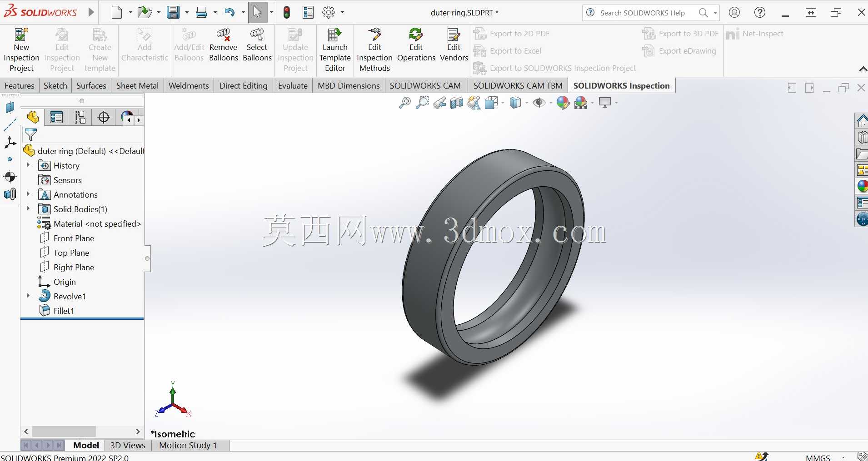Image resolution: width=868 pixels, height=461 pixels.
Task: Click user login icon
Action: (734, 12)
